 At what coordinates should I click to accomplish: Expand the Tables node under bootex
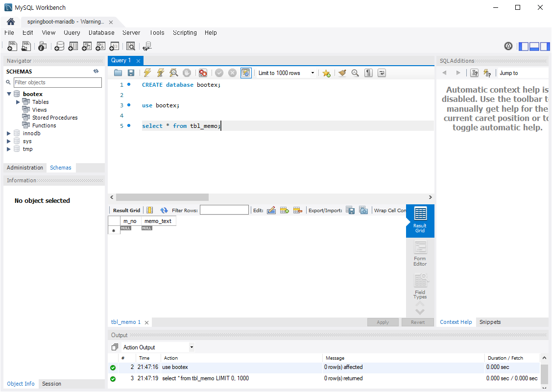[18, 102]
